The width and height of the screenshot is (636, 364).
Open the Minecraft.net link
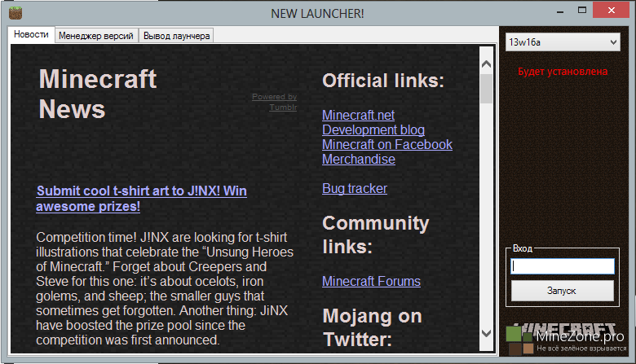tap(358, 116)
